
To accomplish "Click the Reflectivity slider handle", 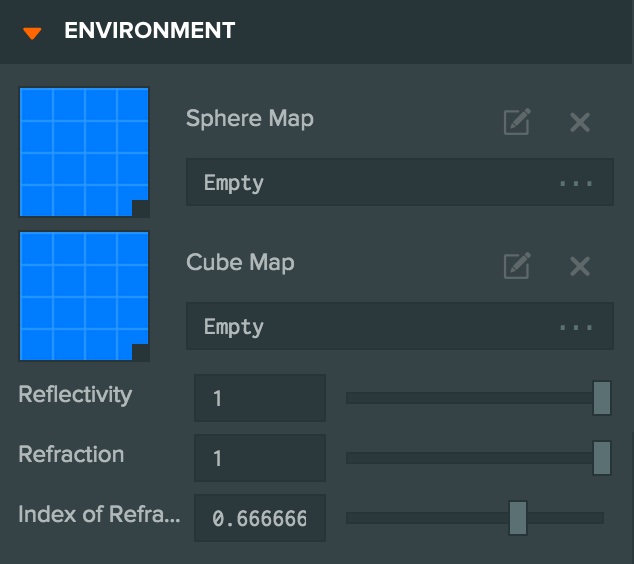I will (x=602, y=398).
